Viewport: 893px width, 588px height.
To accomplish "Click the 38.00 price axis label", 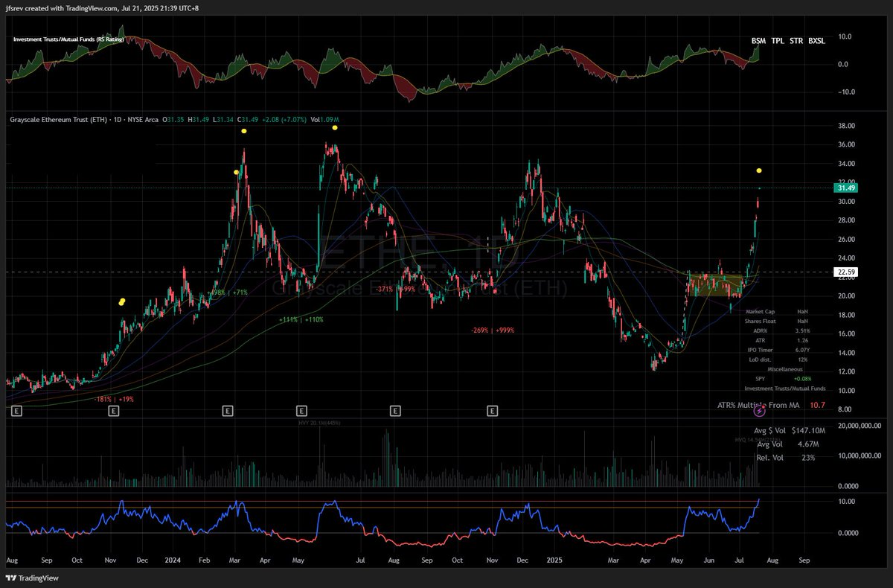I will [x=845, y=126].
